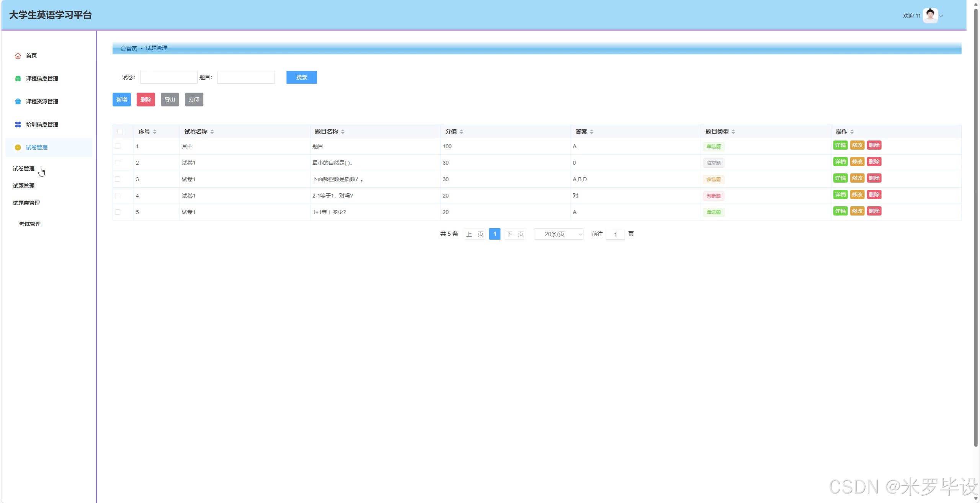
Task: Click the 试卷 search input field
Action: pyautogui.click(x=169, y=77)
